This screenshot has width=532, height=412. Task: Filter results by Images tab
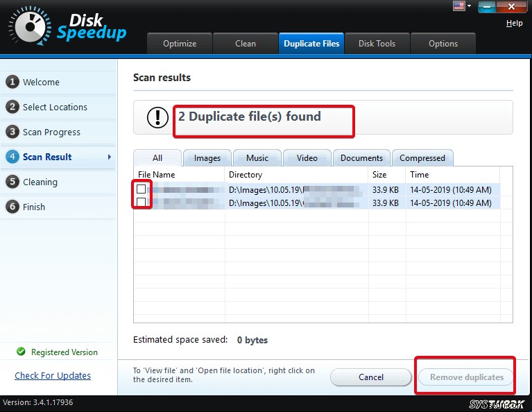click(x=207, y=158)
